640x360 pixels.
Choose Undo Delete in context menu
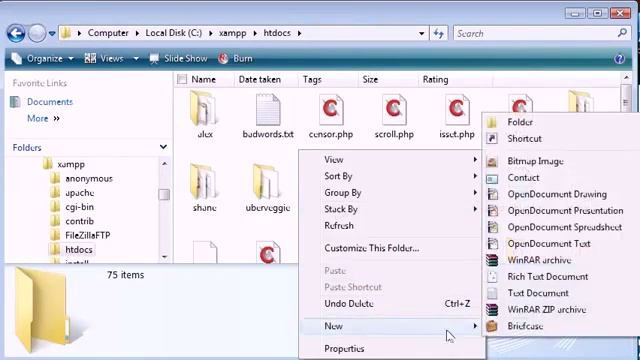click(392, 303)
